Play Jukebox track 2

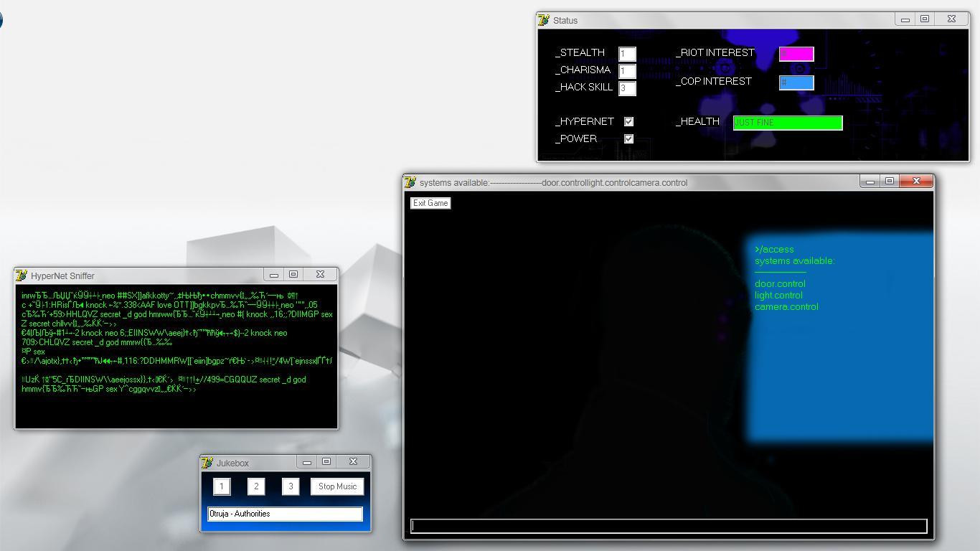pos(256,486)
